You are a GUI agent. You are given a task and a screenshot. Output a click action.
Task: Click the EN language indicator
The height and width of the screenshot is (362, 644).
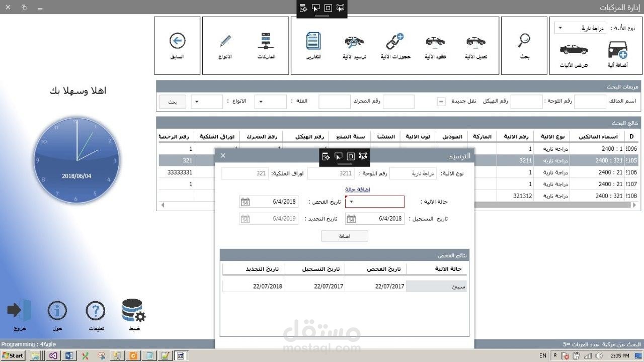point(542,355)
